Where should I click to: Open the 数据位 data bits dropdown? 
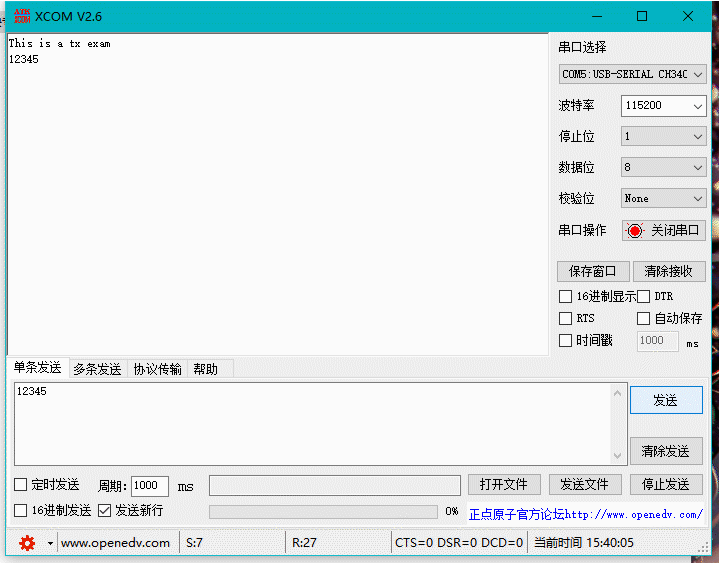663,167
